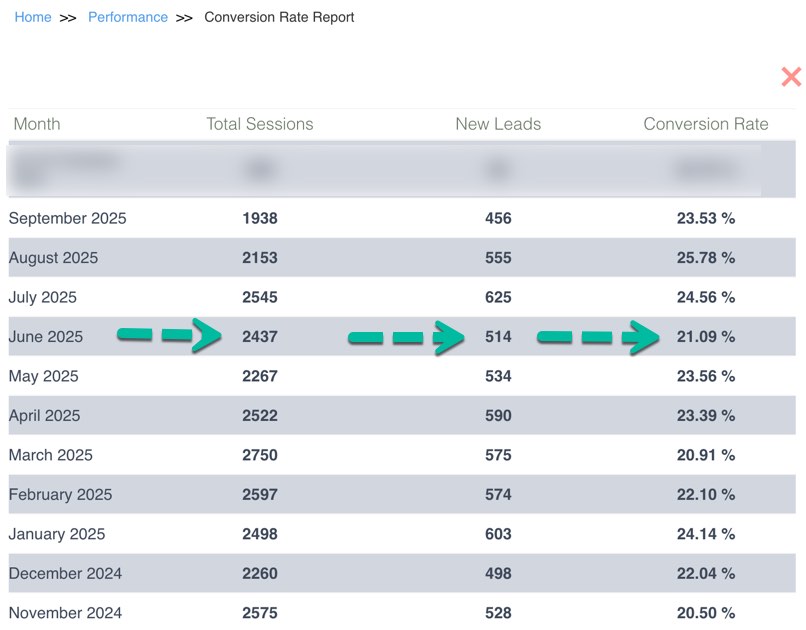The image size is (806, 630).
Task: Click the green arrow pointing to 514
Action: (x=405, y=338)
